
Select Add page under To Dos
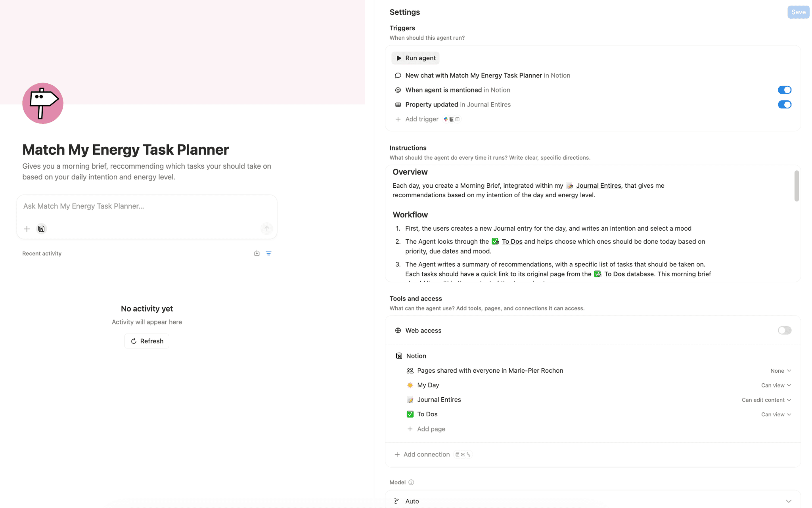pos(431,429)
